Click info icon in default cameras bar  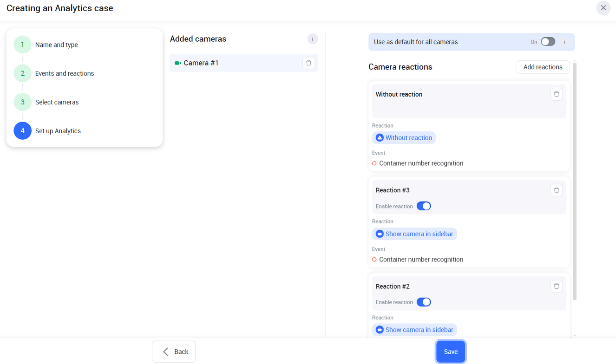(x=564, y=42)
